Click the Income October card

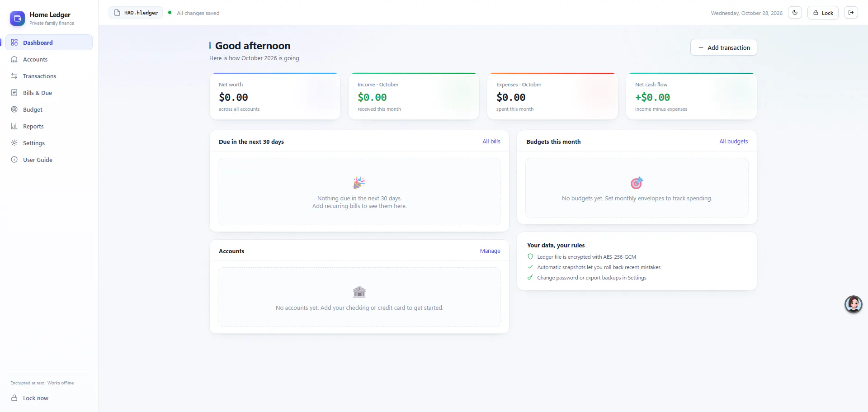[x=414, y=96]
